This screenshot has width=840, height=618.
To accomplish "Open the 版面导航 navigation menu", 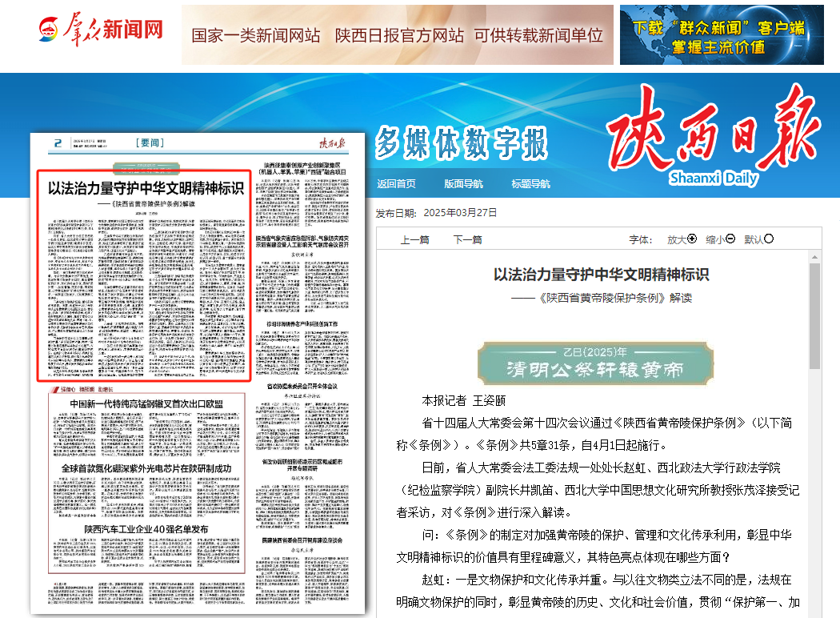I will [x=463, y=184].
